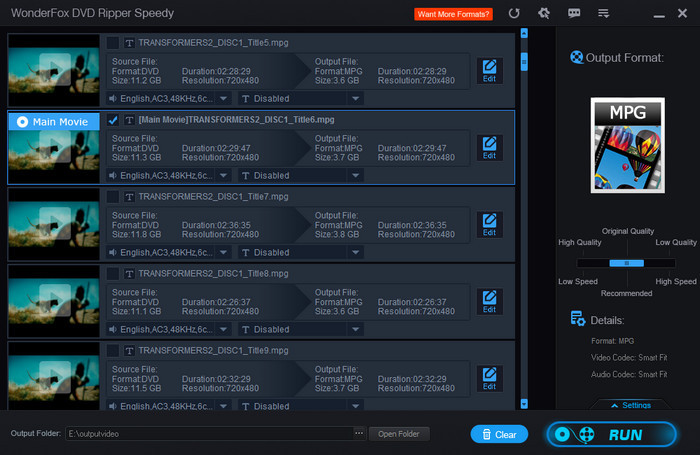Open subtitle dropdown arrow for Title5.mpg

click(355, 99)
